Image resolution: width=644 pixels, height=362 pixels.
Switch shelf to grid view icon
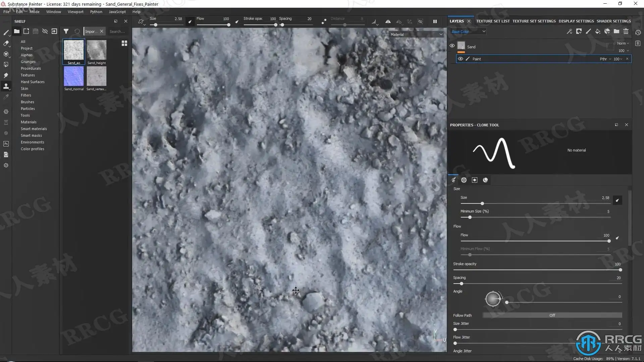pos(124,43)
